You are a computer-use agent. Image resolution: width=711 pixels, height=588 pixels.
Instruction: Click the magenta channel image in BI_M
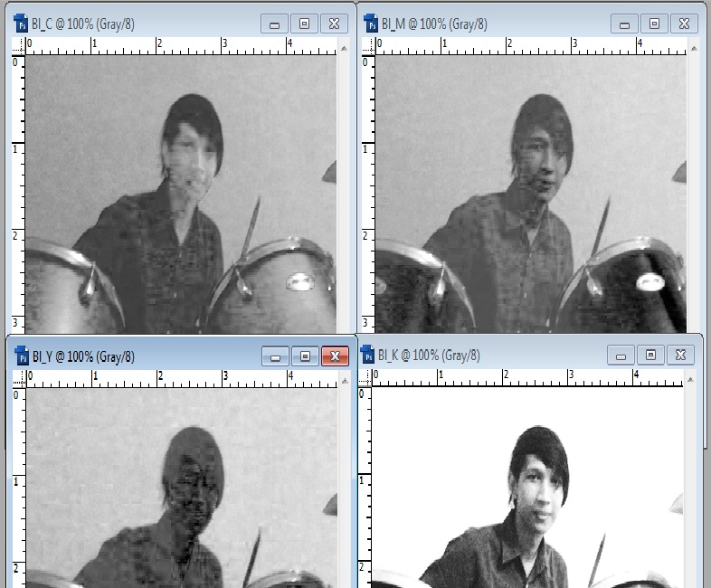point(531,194)
